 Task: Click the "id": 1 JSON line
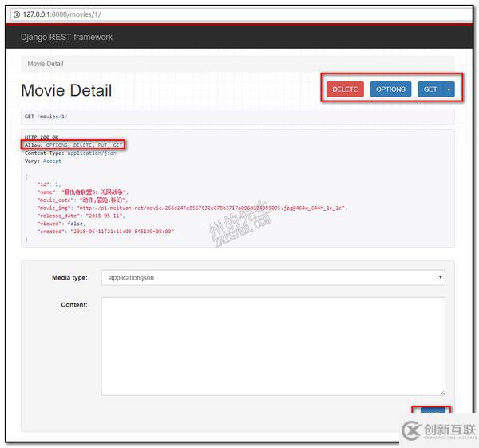(49, 184)
